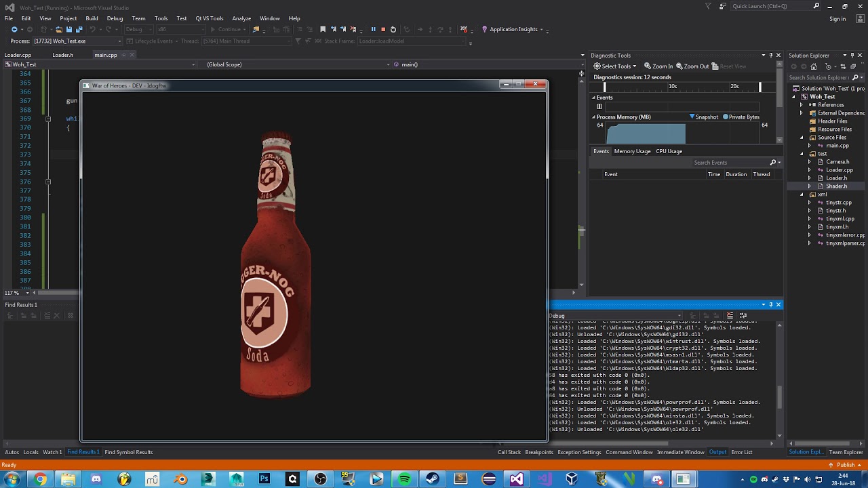
Task: Open Blender from the taskbar
Action: 180,479
